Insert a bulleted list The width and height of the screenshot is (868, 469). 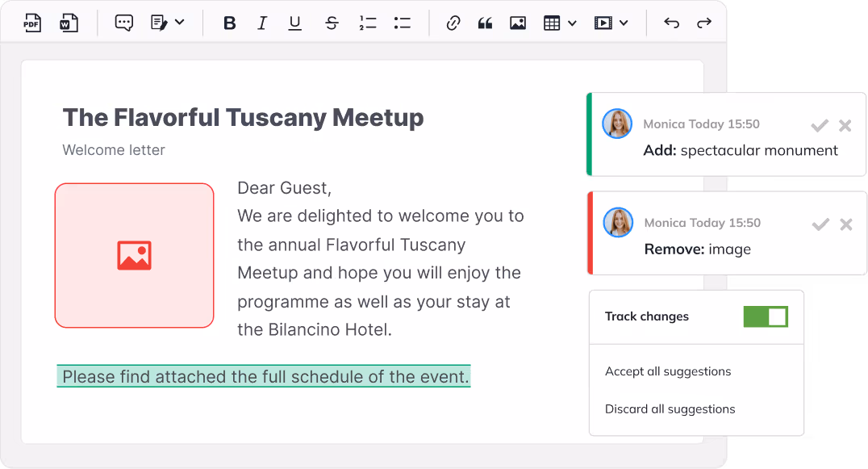click(x=403, y=23)
